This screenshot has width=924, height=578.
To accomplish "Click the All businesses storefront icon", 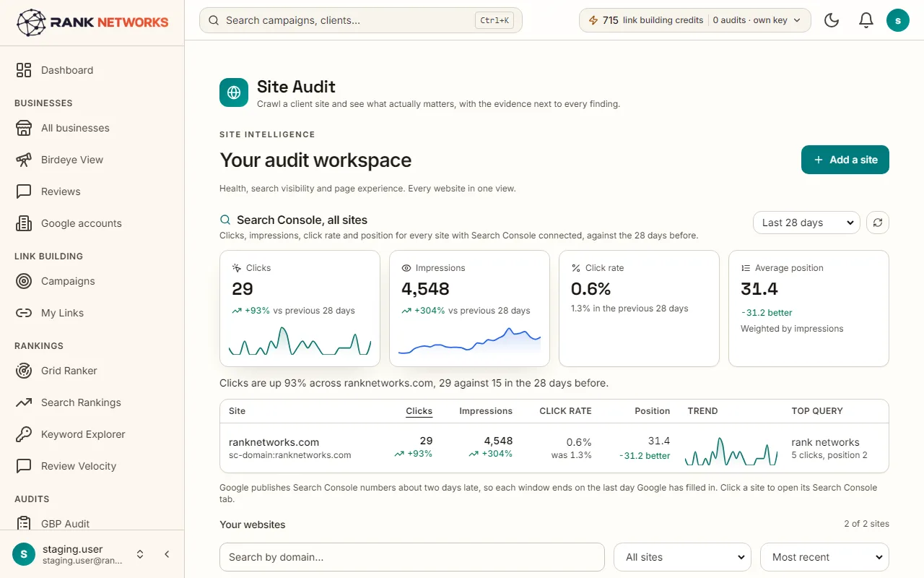I will pos(24,128).
